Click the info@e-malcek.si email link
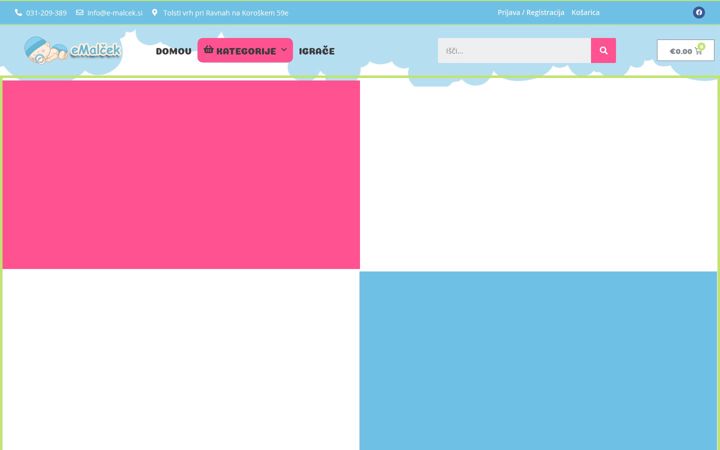The image size is (720, 450). pos(115,13)
